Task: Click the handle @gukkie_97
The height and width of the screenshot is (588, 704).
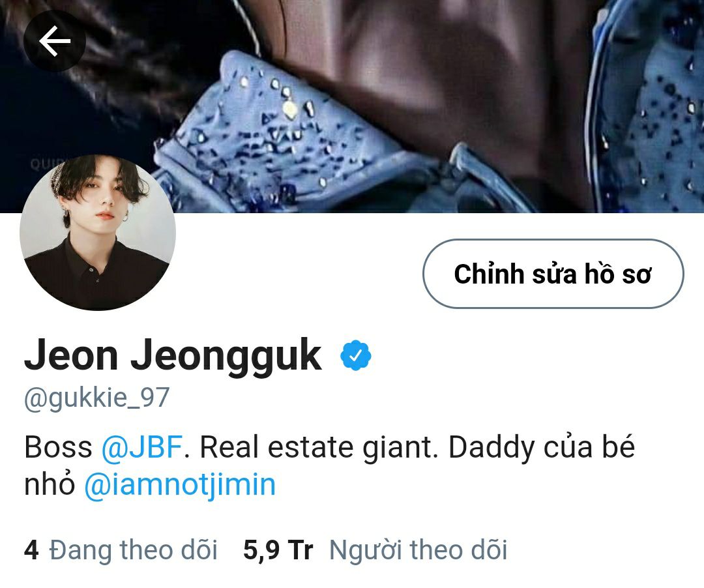Action: 96,398
